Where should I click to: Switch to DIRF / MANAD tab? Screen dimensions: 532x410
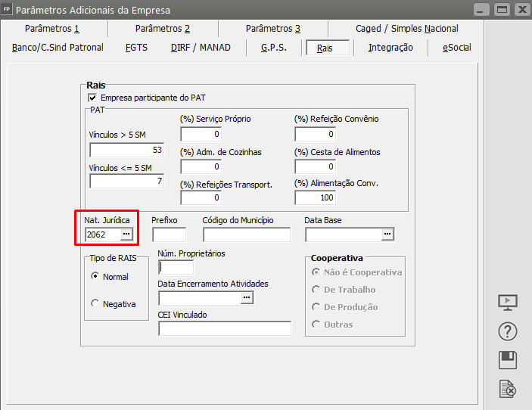click(200, 48)
